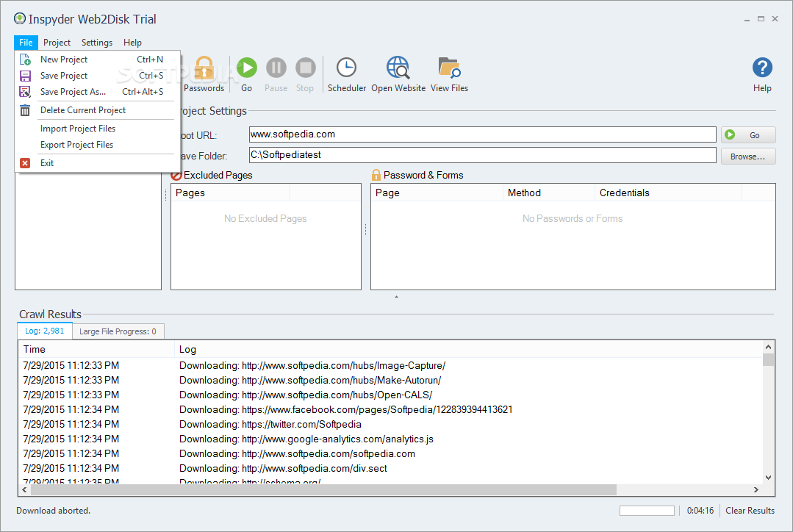The height and width of the screenshot is (532, 793).
Task: Click the progress bar in status bar
Action: point(647,511)
